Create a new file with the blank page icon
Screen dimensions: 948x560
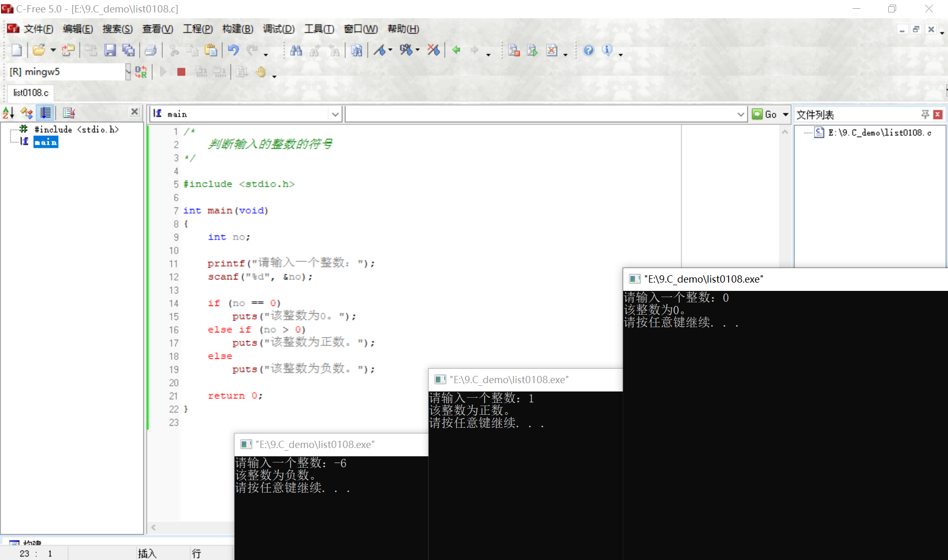(x=17, y=50)
